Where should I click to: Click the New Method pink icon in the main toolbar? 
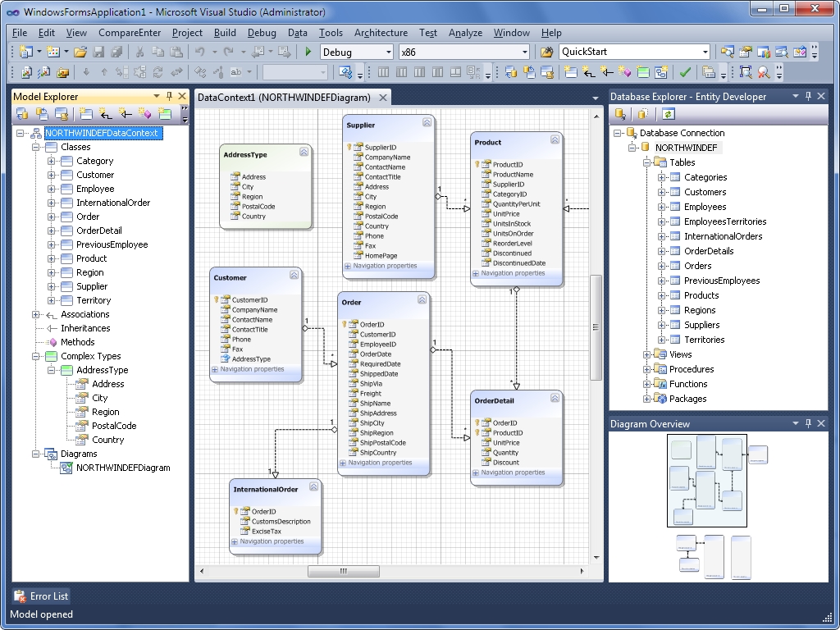pyautogui.click(x=624, y=72)
